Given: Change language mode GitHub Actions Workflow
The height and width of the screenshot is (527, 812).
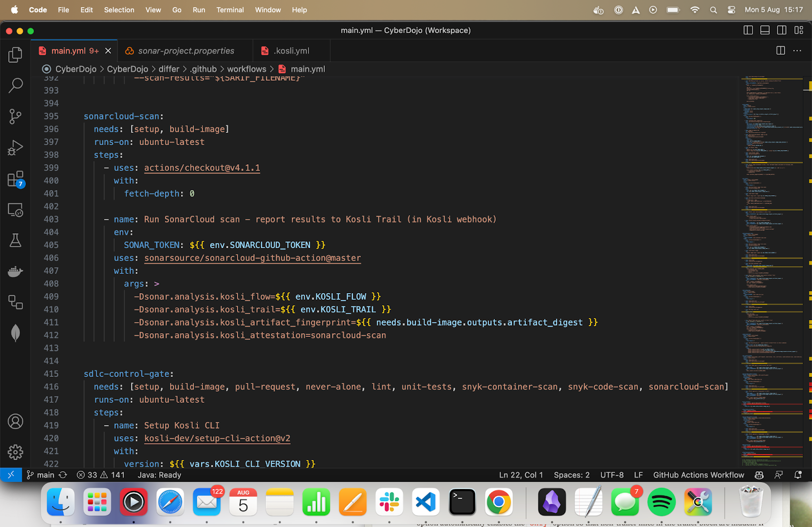Looking at the screenshot, I should point(698,475).
